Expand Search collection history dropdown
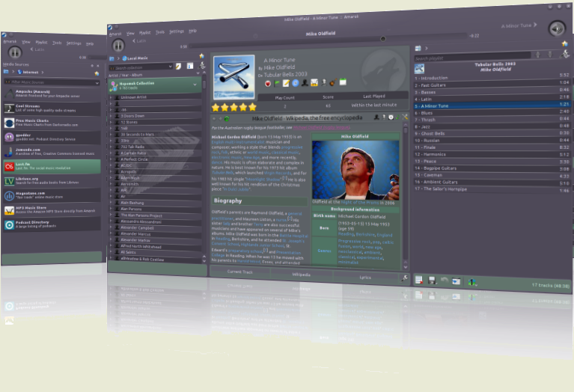 pos(170,67)
